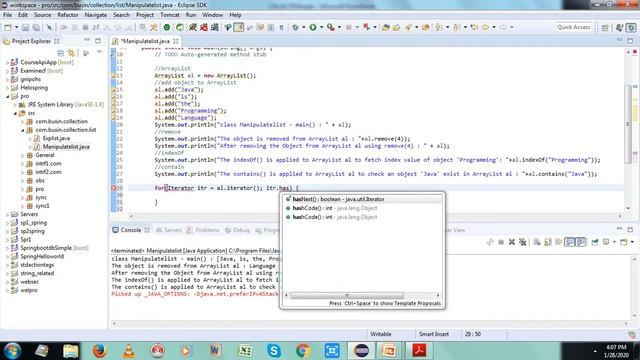640x360 pixels.
Task: Click the Forward navigation arrow icon
Action: [x=503, y=27]
